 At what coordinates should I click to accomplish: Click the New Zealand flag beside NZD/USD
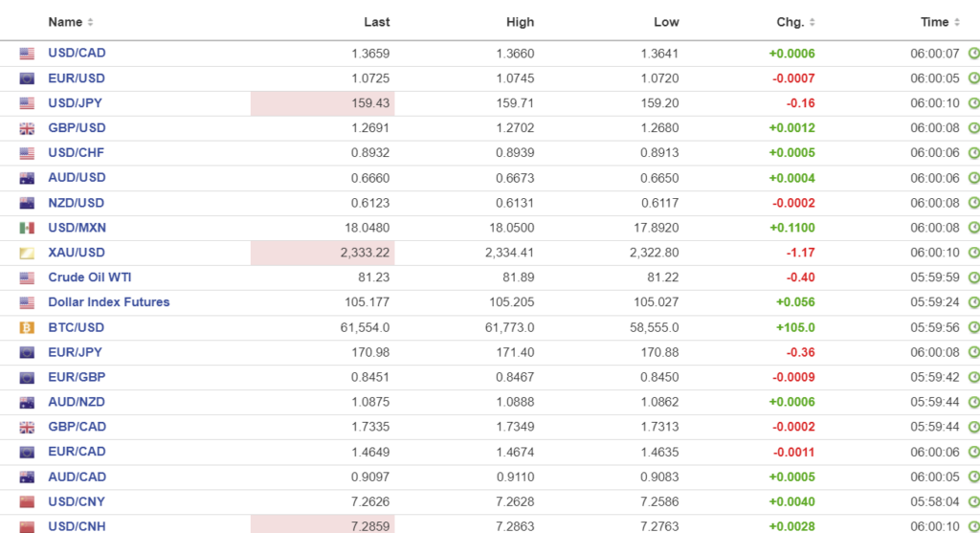(27, 203)
